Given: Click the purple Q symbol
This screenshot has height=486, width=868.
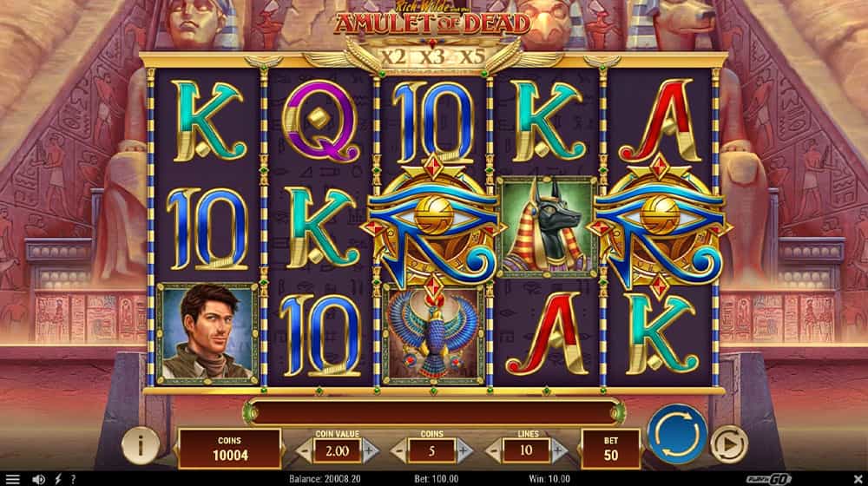Looking at the screenshot, I should pos(319,121).
